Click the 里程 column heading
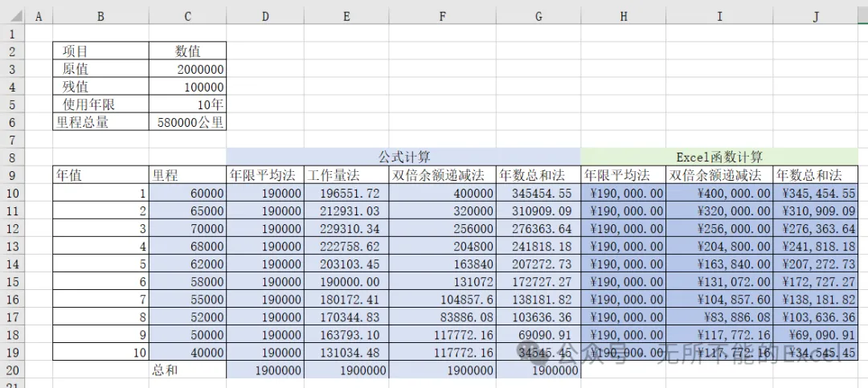Viewport: 868px width, 388px height. coord(187,175)
